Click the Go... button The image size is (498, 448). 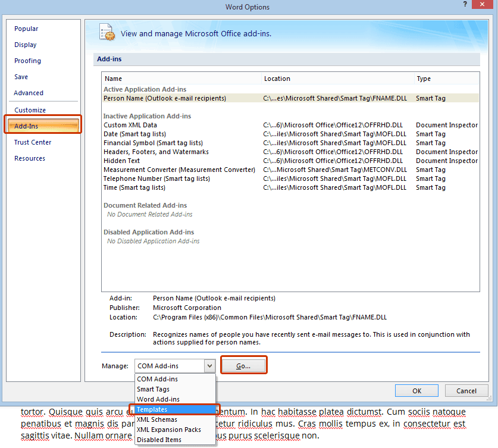243,366
